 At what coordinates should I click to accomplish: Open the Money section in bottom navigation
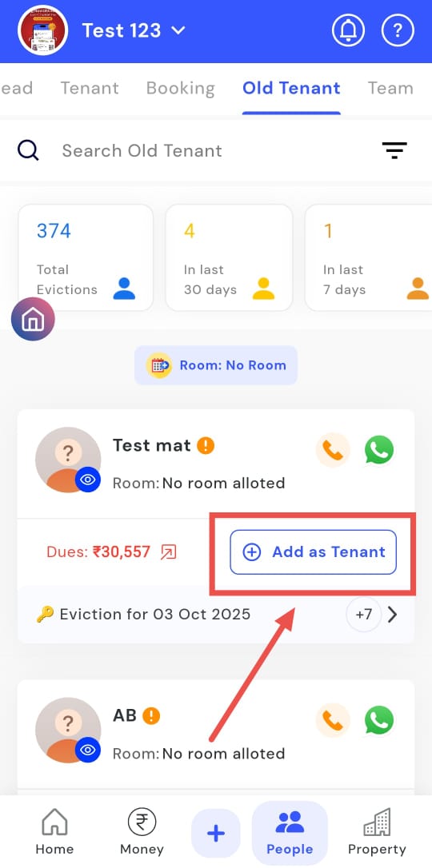click(142, 832)
